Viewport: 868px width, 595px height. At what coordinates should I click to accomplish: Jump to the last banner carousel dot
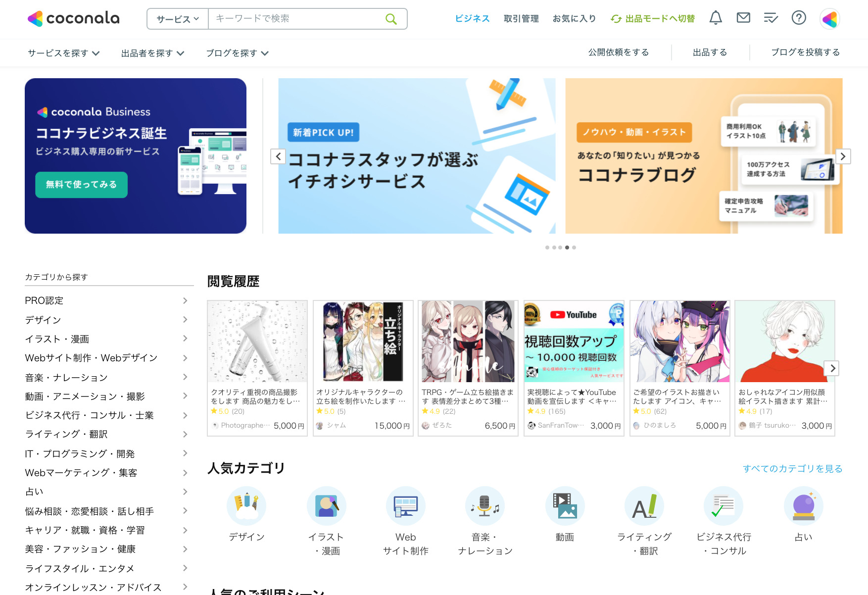pos(574,248)
